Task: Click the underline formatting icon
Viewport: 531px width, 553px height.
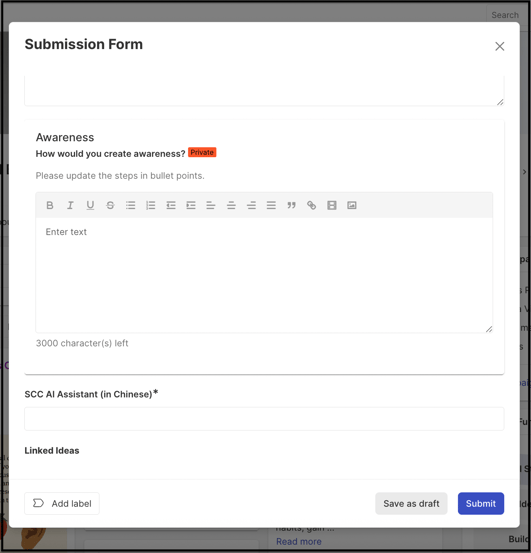Action: pyautogui.click(x=90, y=205)
